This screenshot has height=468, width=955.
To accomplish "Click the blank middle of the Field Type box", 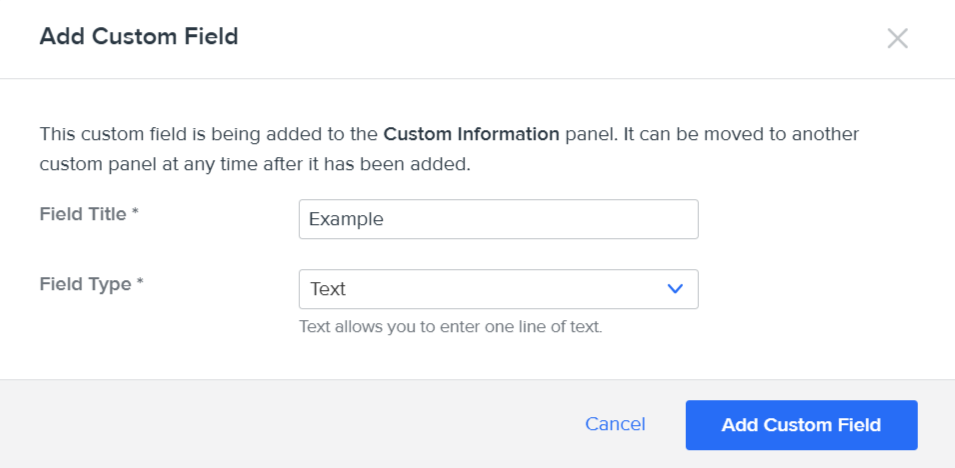I will [x=500, y=289].
